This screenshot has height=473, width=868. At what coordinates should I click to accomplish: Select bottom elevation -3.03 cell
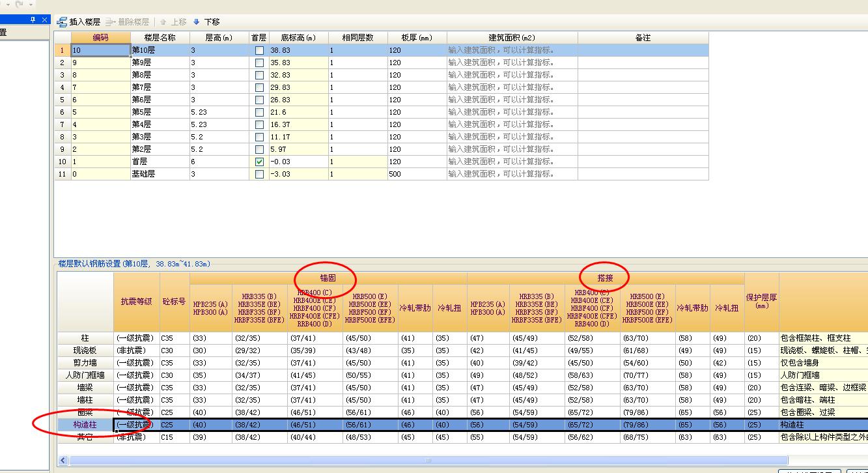tap(298, 174)
